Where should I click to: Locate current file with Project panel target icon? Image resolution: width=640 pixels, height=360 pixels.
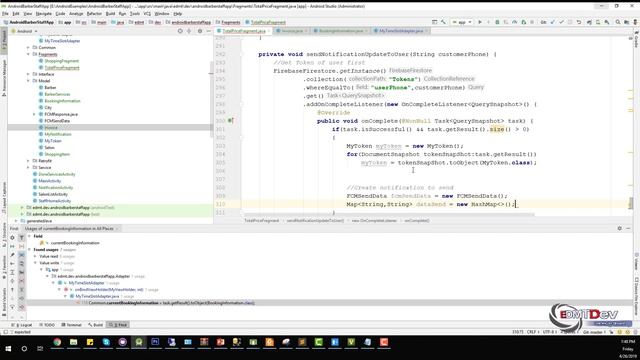tap(180, 31)
